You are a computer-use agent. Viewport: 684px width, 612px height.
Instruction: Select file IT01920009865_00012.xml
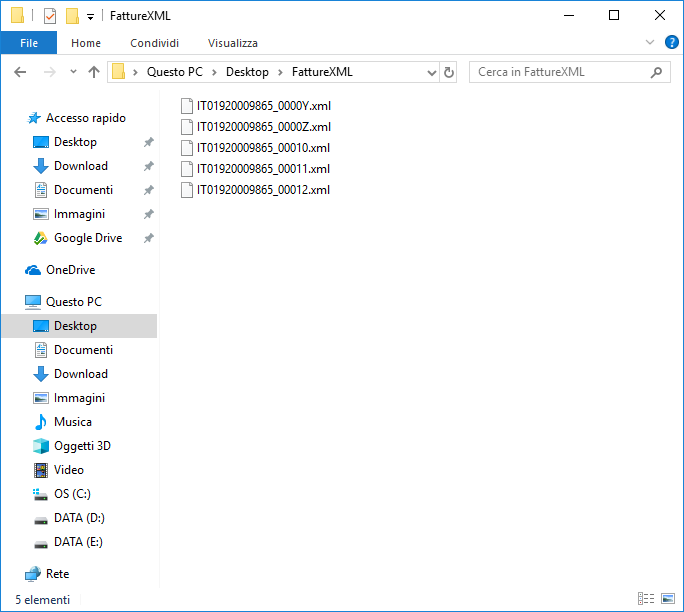coord(263,190)
